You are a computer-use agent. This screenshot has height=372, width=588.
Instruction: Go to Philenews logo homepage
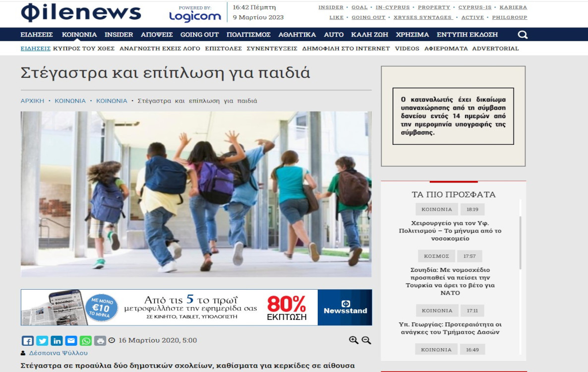click(80, 13)
